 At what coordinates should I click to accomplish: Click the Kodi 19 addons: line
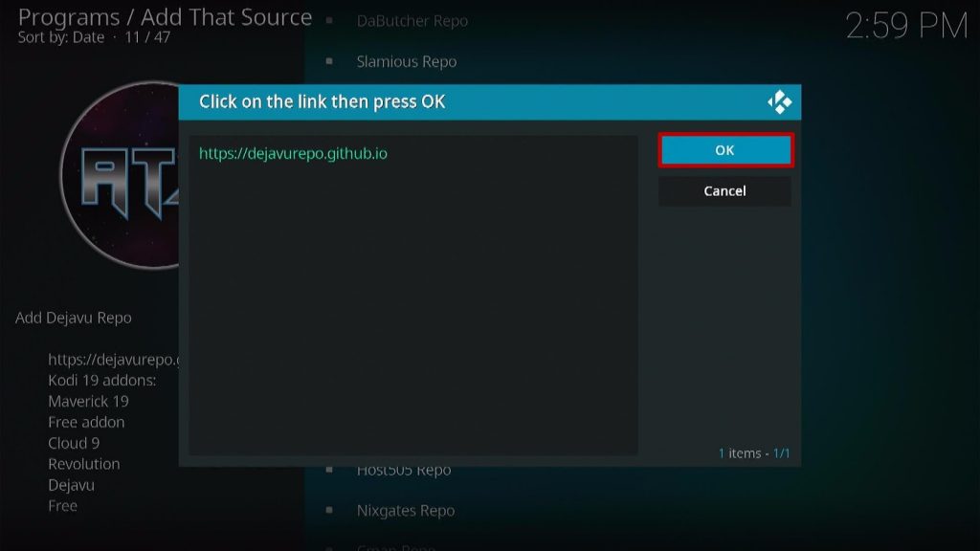[101, 380]
